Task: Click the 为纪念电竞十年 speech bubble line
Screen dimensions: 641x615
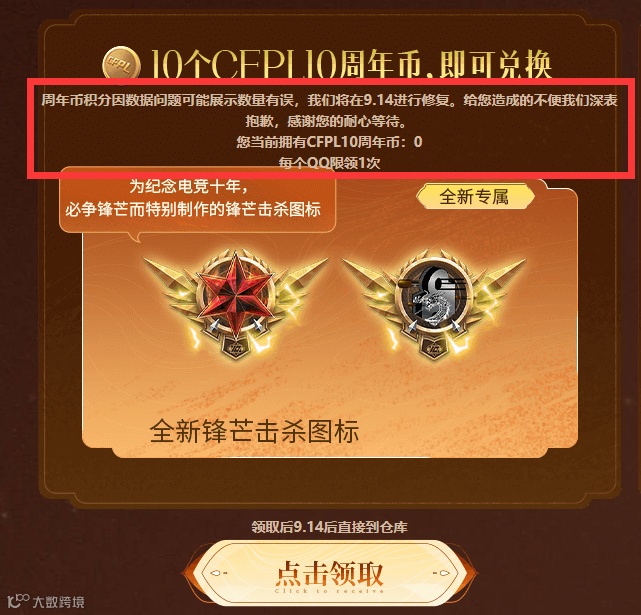Action: point(189,187)
